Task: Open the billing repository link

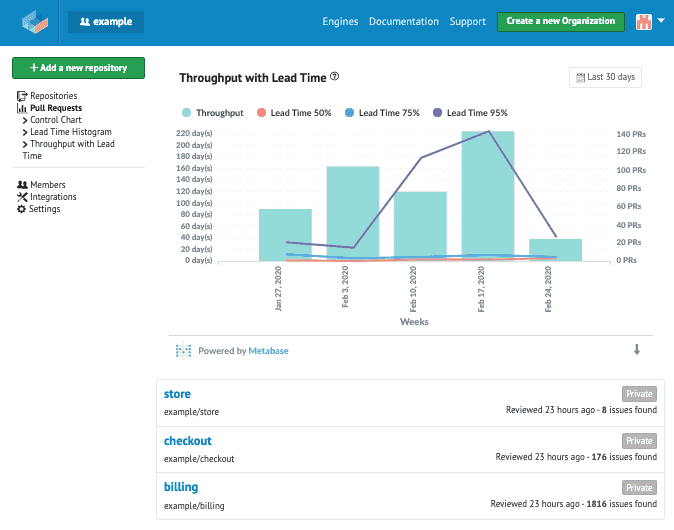Action: (181, 487)
